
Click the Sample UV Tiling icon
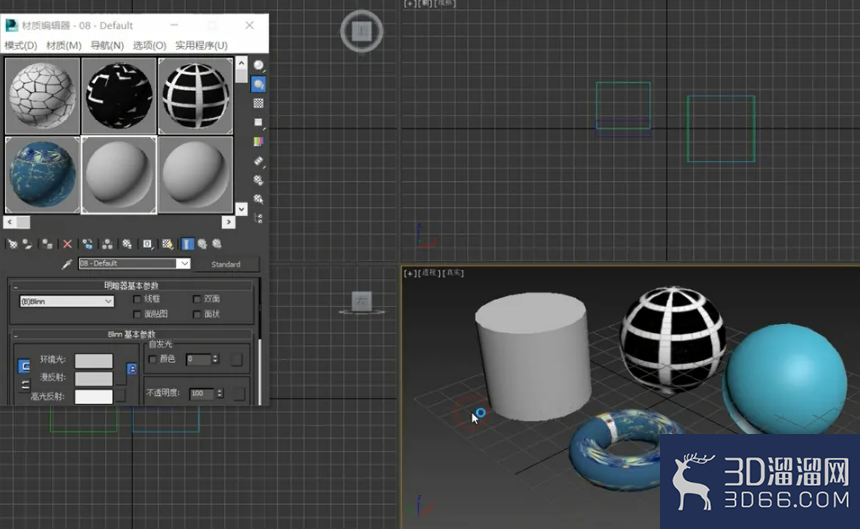pos(258,122)
